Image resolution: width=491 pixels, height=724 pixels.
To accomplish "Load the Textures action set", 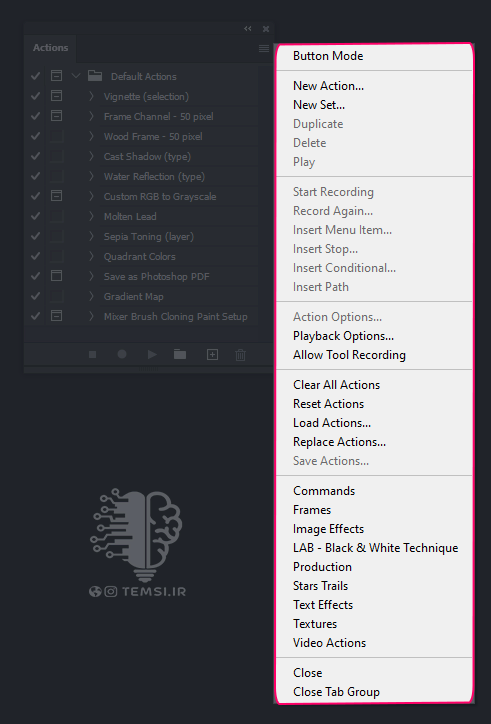I will pos(315,623).
